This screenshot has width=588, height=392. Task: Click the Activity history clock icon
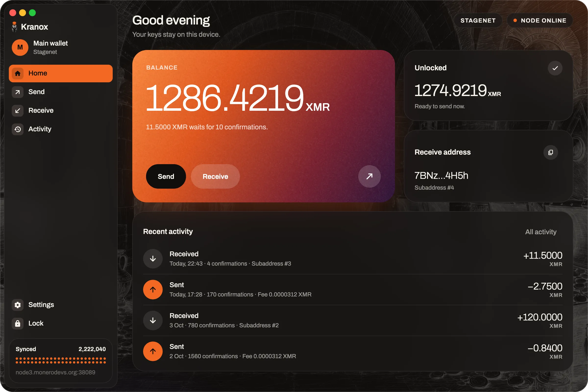[x=17, y=129]
